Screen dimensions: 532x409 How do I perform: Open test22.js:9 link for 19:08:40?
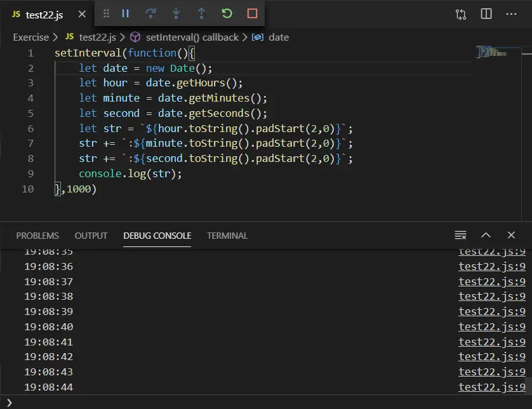click(x=492, y=327)
